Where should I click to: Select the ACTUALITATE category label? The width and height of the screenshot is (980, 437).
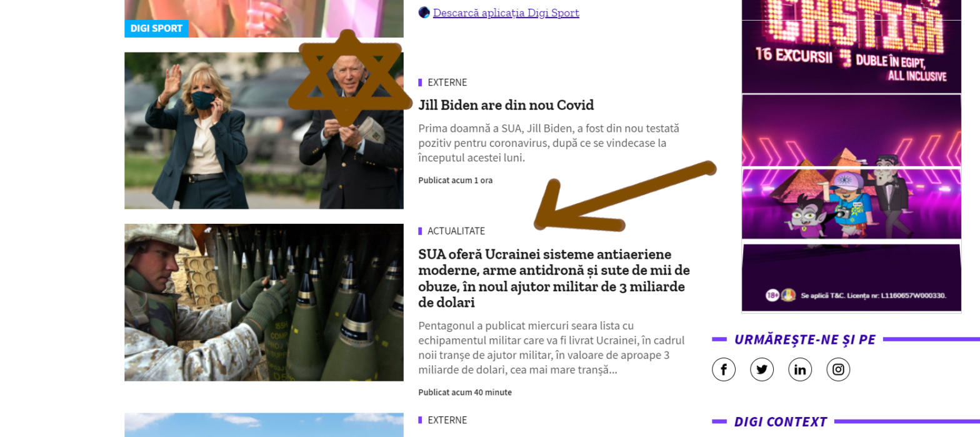pyautogui.click(x=456, y=231)
